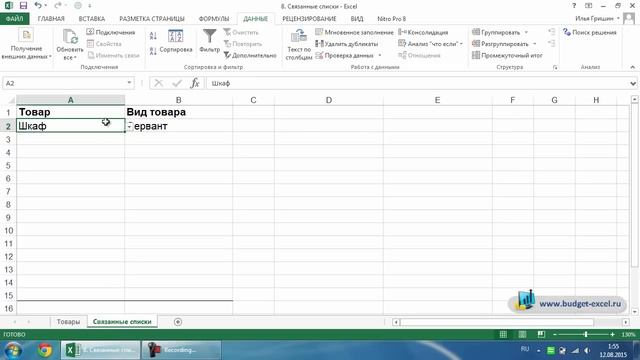The height and width of the screenshot is (360, 640).
Task: Collapse the ribbon arrow
Action: [x=633, y=67]
